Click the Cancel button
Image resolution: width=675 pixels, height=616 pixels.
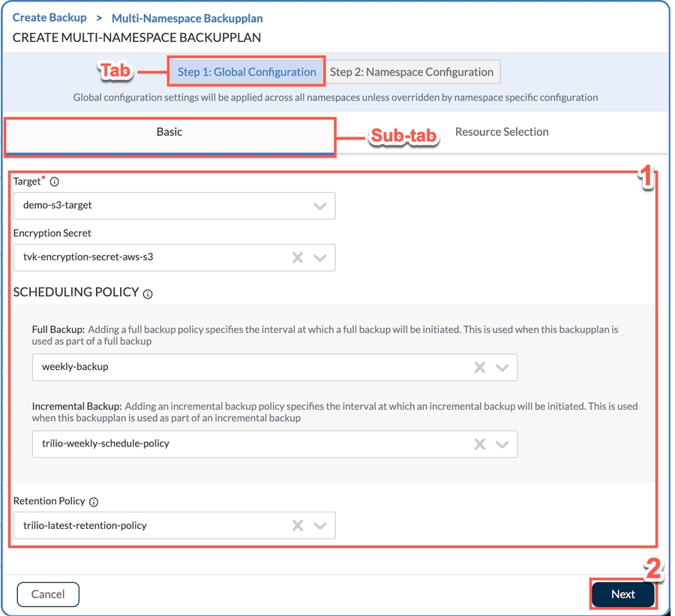(x=48, y=594)
